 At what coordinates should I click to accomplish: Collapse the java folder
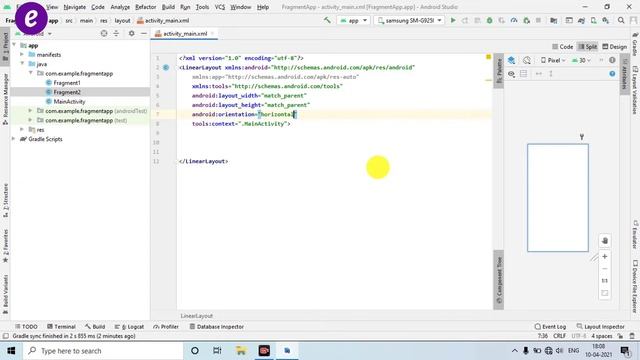click(x=22, y=64)
